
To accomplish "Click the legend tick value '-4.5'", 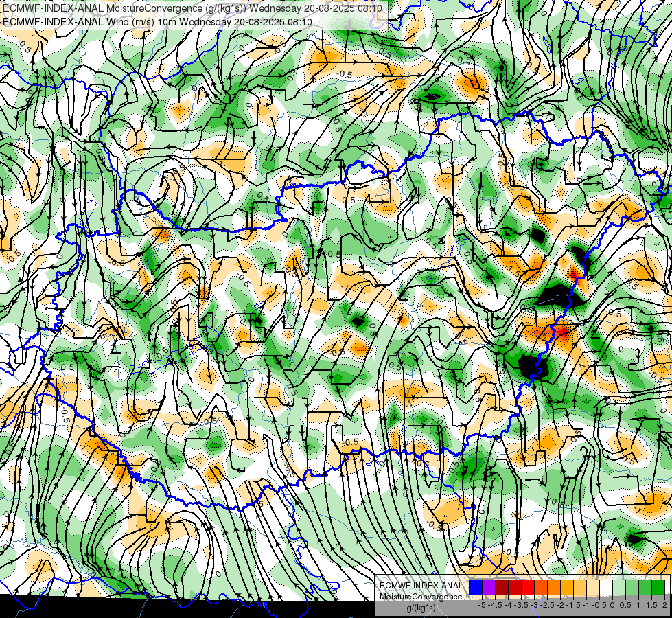I will (x=495, y=605).
